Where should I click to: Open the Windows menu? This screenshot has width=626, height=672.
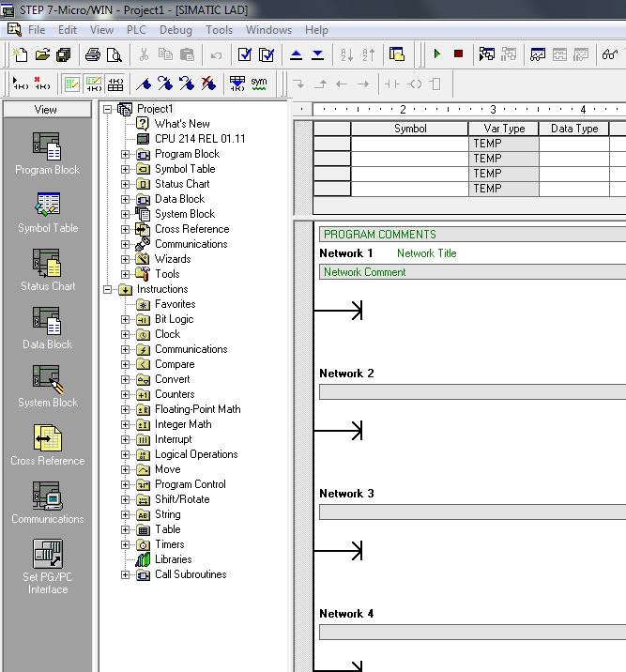point(268,30)
